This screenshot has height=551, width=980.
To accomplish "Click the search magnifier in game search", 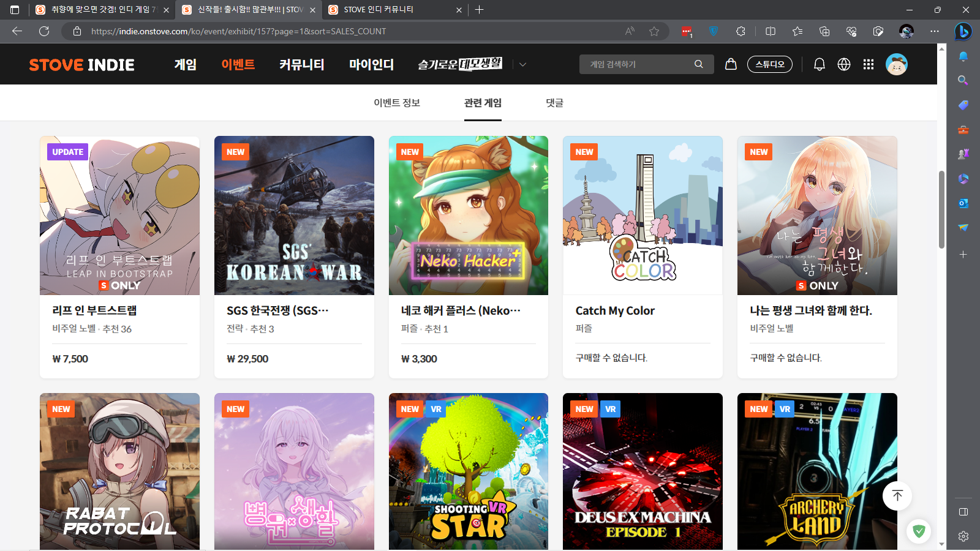I will click(698, 64).
